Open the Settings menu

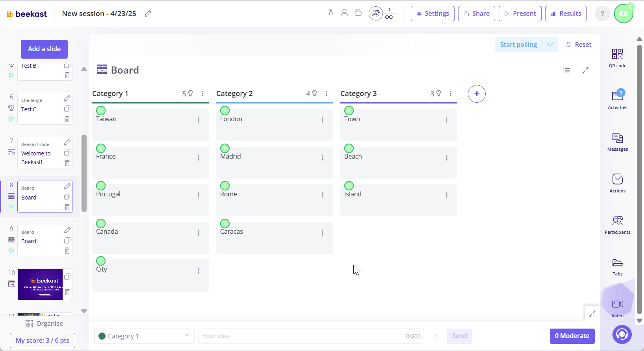432,13
